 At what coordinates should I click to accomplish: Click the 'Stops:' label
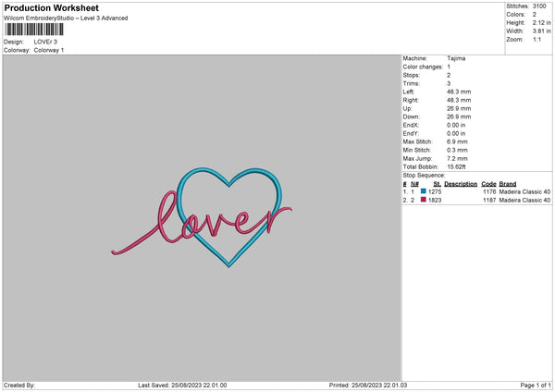(x=412, y=75)
